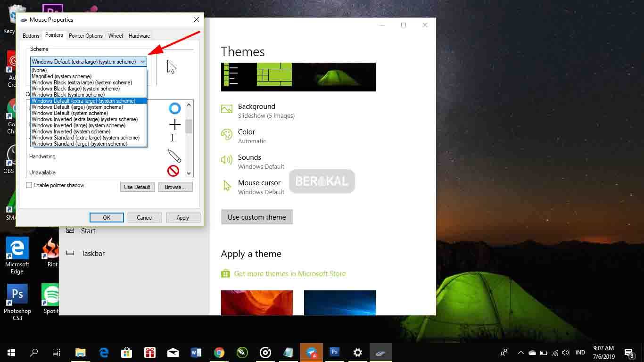This screenshot has height=362, width=644.
Task: Open Taskbar settings in Settings sidebar
Action: tap(86, 253)
